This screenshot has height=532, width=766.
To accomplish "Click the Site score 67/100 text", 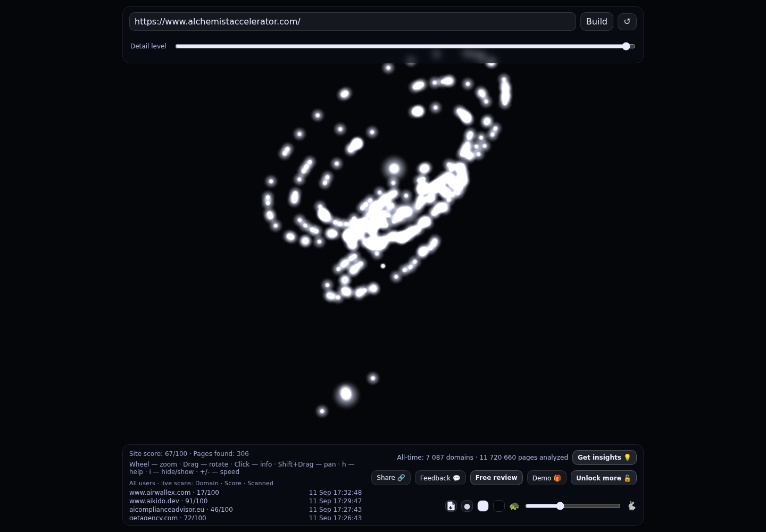I will click(158, 454).
